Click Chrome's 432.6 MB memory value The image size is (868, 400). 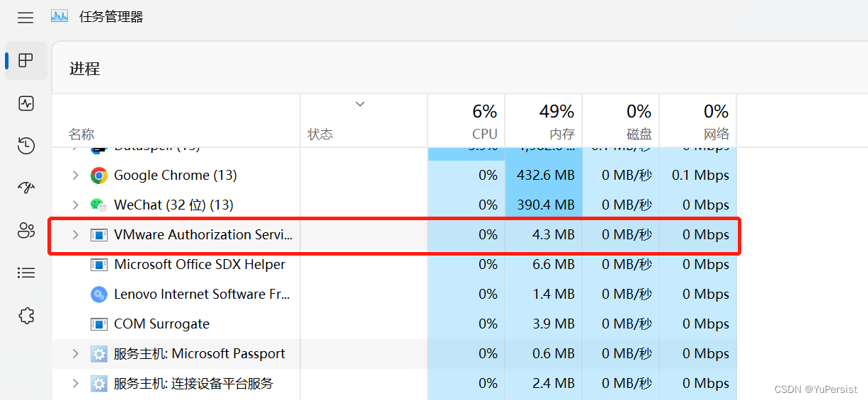[x=545, y=176]
